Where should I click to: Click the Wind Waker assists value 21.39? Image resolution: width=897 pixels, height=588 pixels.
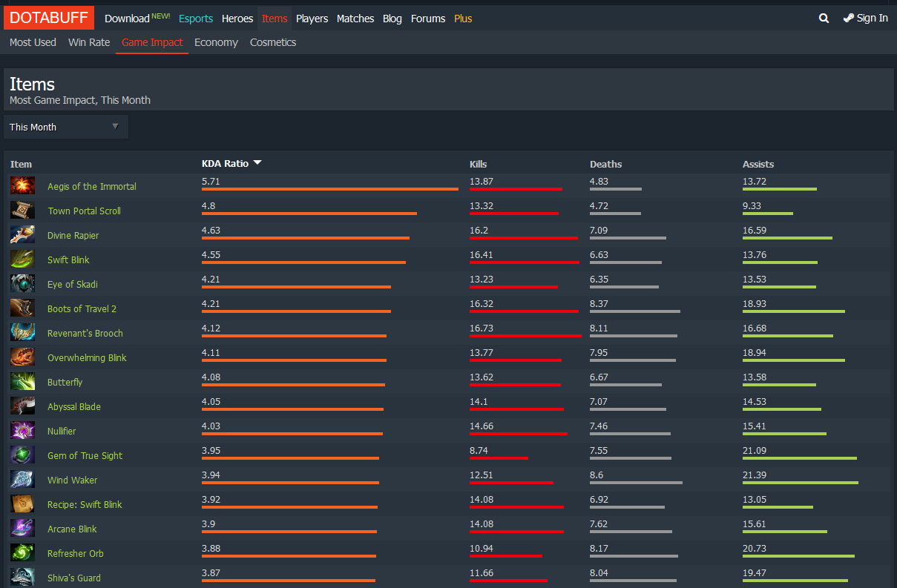(755, 475)
